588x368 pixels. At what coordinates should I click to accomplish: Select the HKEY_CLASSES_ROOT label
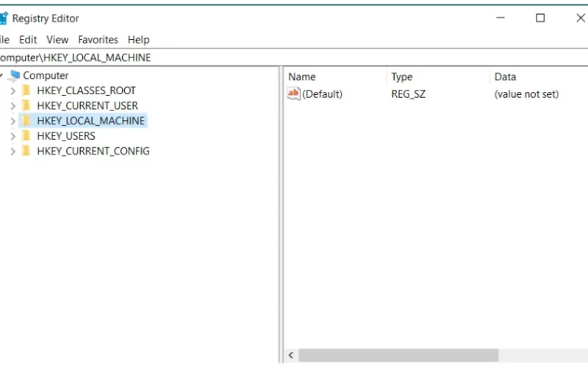pos(86,91)
